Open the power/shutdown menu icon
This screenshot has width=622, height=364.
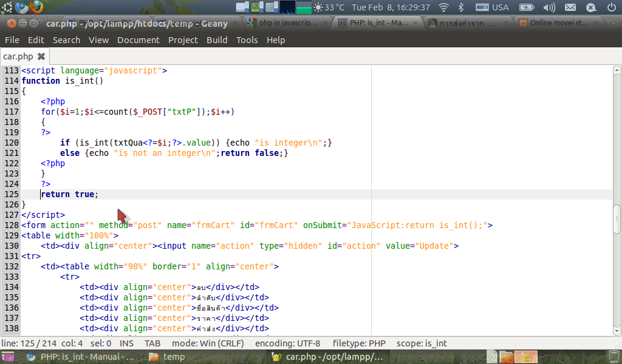click(x=612, y=7)
